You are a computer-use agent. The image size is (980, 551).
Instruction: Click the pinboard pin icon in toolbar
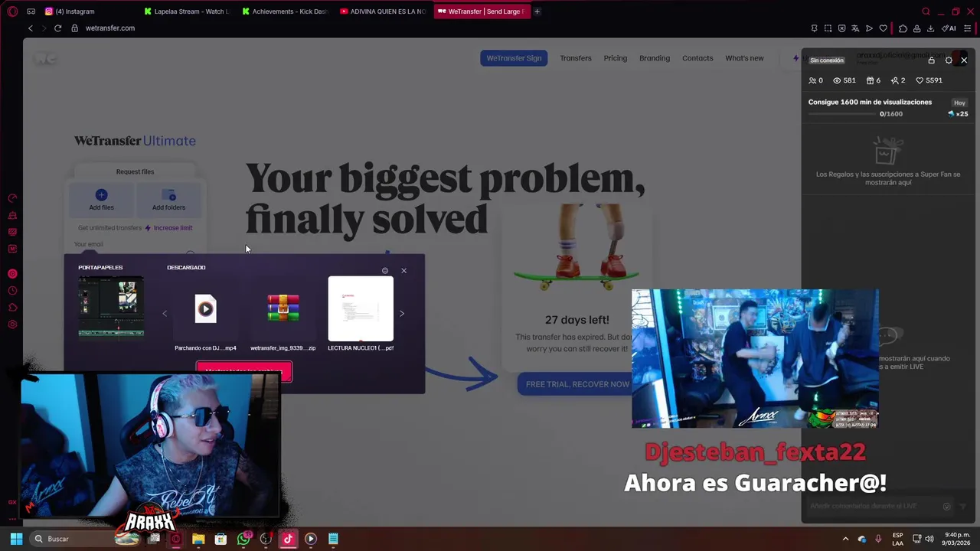coord(814,28)
